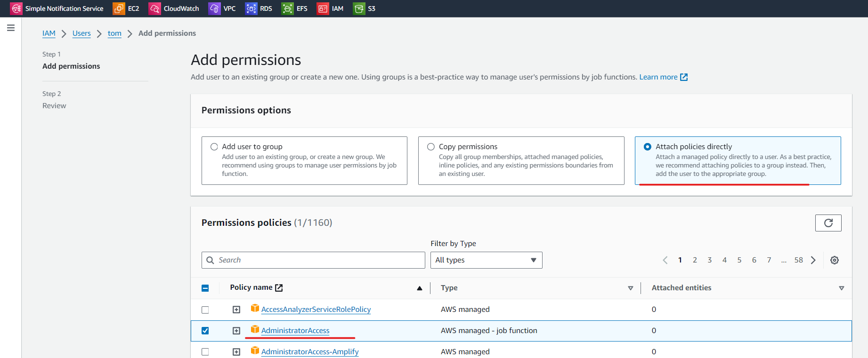Open the CloudWatch service icon
The height and width of the screenshot is (358, 868).
(154, 8)
